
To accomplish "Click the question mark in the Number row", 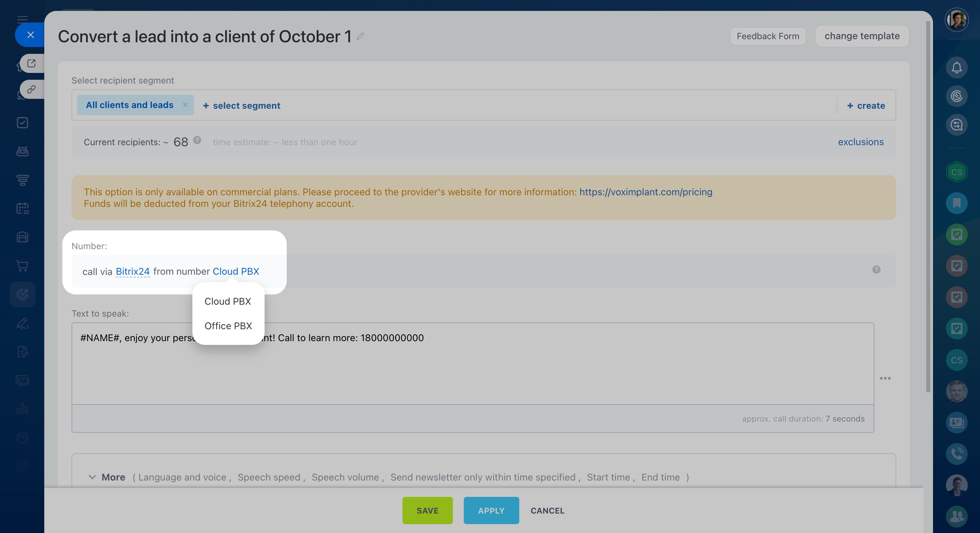I will pos(876,270).
